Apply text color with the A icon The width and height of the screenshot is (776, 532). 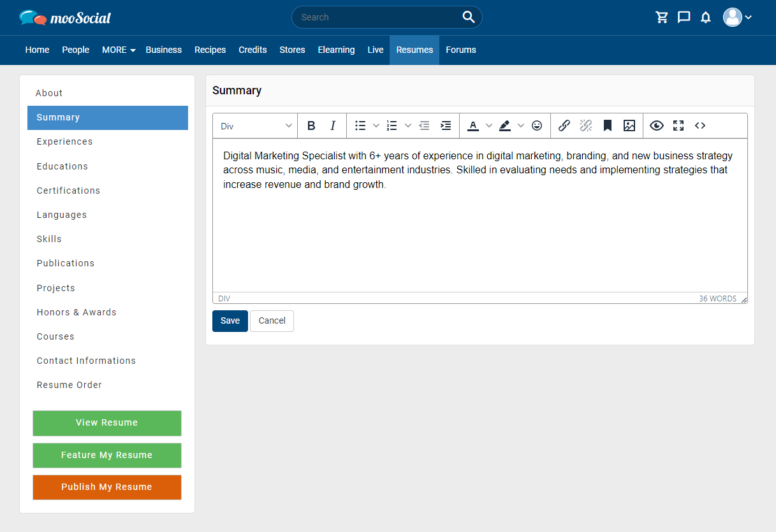(x=473, y=126)
